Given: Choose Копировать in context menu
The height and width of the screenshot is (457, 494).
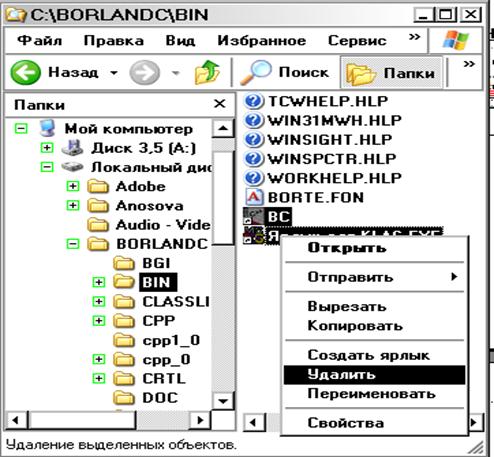Looking at the screenshot, I should [374, 326].
